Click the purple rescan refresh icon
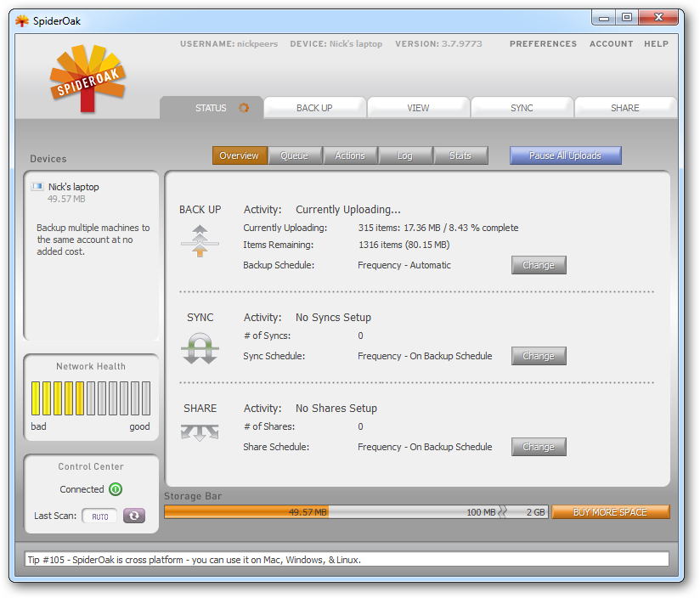 pos(134,516)
